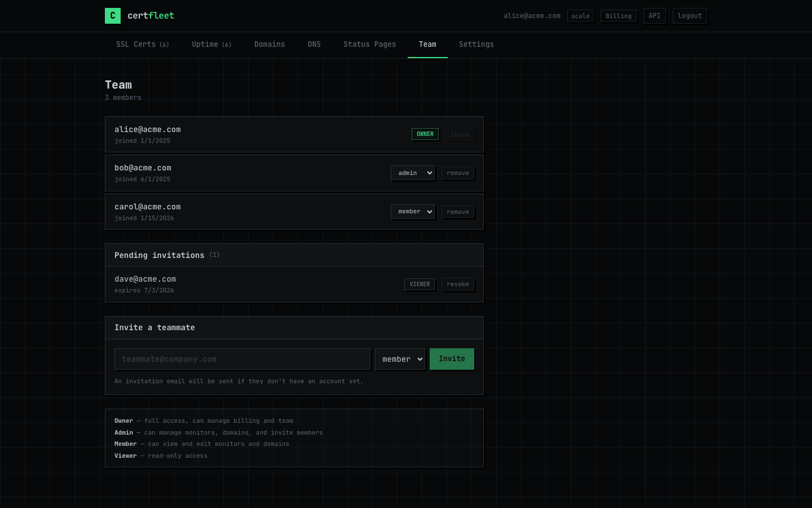The height and width of the screenshot is (508, 812).
Task: Open the DNS tab
Action: pos(314,45)
